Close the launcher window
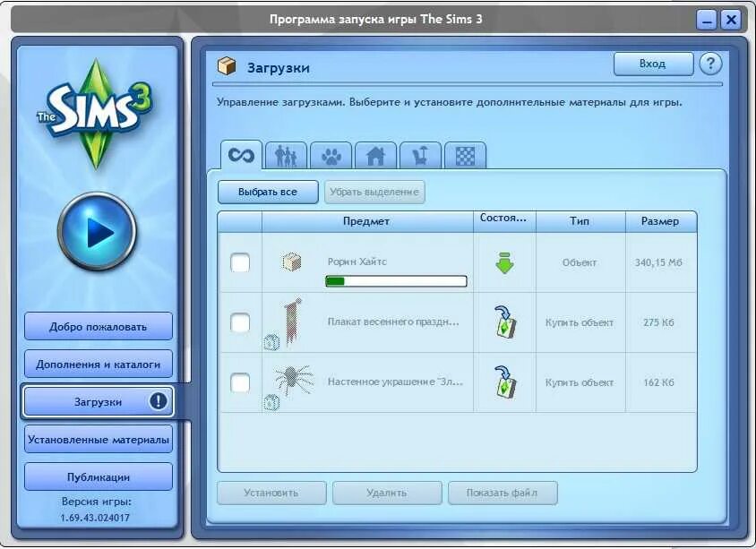The image size is (756, 549). [x=730, y=21]
